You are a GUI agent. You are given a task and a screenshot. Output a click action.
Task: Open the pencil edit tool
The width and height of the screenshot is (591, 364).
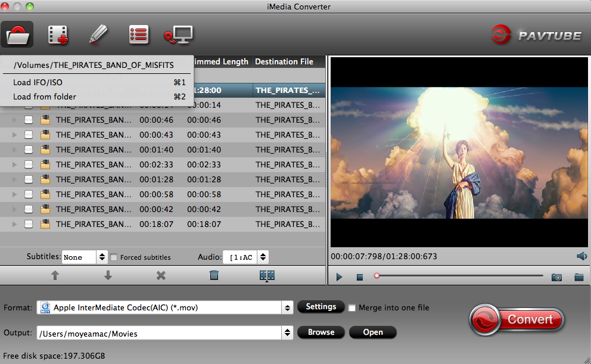point(98,35)
